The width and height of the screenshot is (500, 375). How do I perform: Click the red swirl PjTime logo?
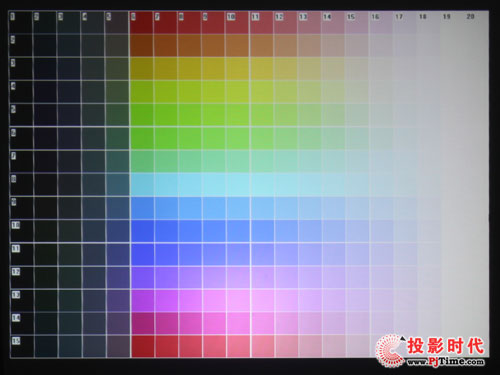(x=390, y=351)
